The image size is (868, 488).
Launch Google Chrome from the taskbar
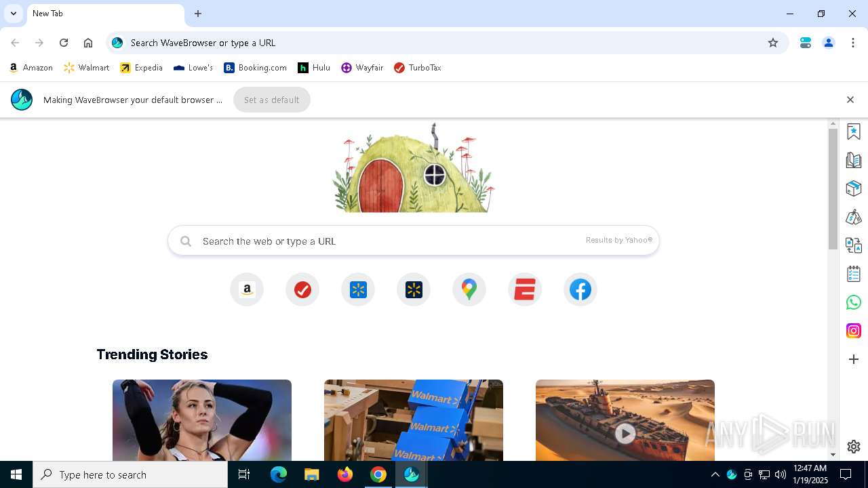coord(378,474)
